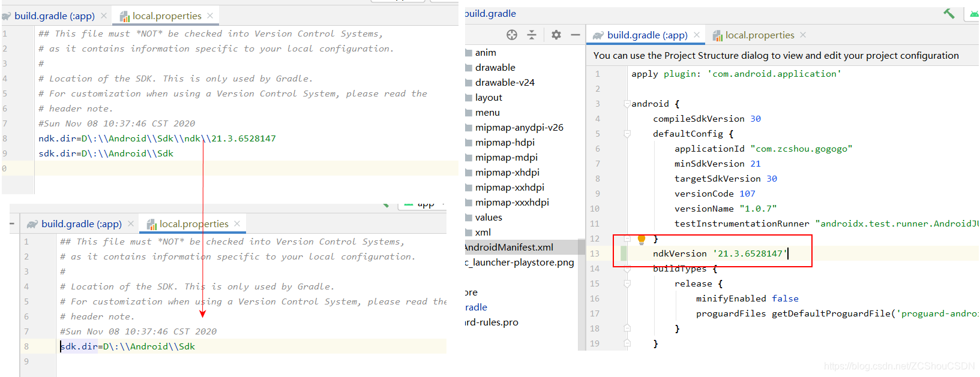Close local.properties tab in right editor
The height and width of the screenshot is (377, 980).
click(803, 35)
